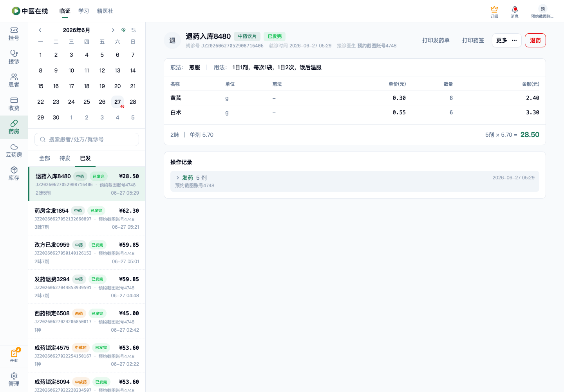Viewport: 564px width, 392px height.
Task: Click the red 退药 button
Action: click(x=535, y=40)
